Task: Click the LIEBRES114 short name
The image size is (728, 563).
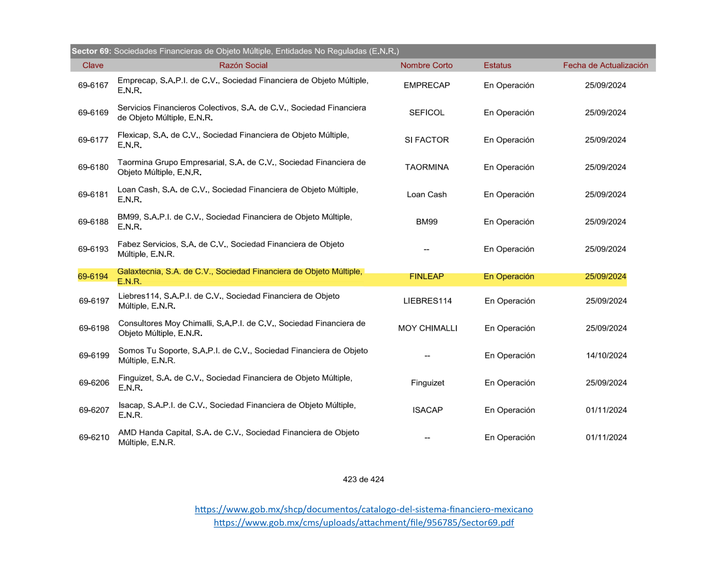Action: coord(428,301)
